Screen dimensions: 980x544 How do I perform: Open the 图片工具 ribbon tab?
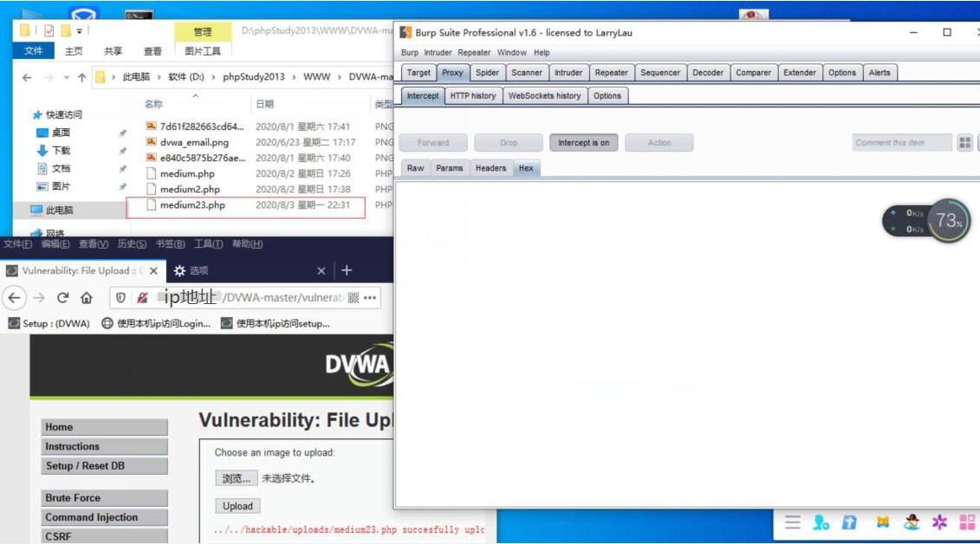(x=203, y=51)
